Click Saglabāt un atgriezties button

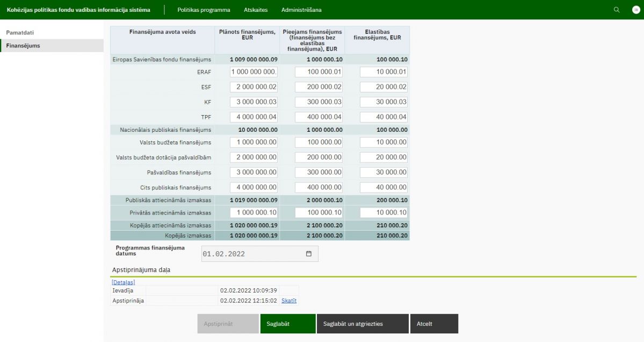click(363, 324)
